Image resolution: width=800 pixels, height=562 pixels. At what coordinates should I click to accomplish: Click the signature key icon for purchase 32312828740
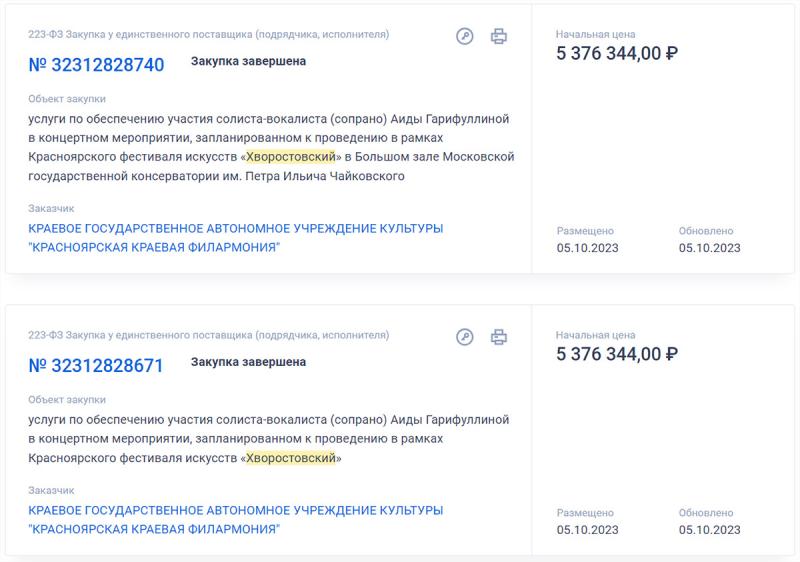point(464,36)
